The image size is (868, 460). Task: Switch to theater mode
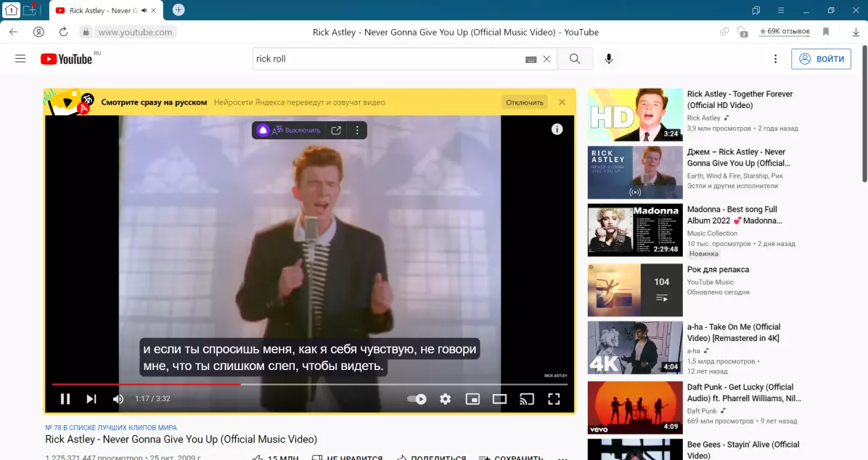[x=499, y=398]
